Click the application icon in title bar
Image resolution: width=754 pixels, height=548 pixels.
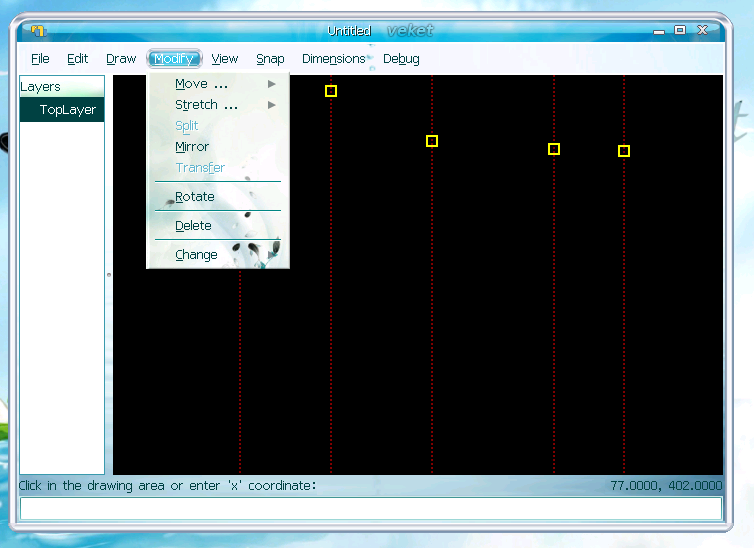(x=38, y=31)
